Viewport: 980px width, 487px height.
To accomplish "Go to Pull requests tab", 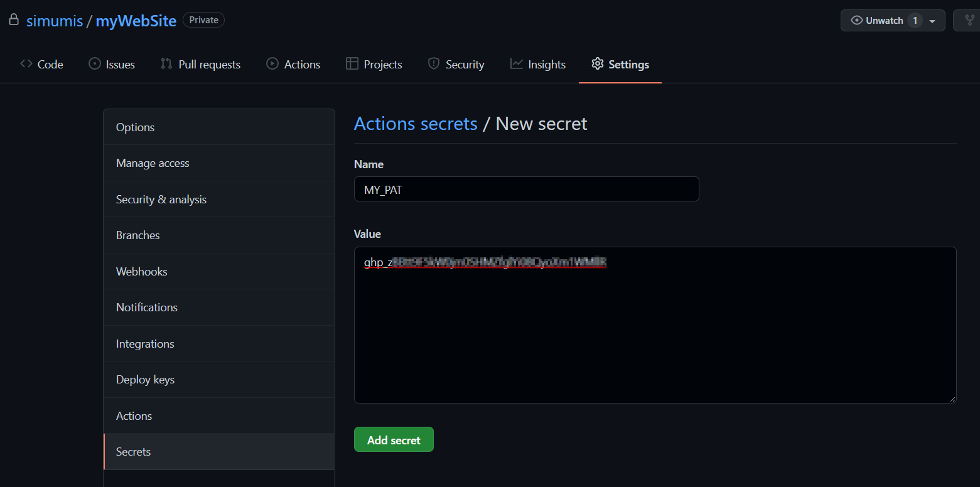I will click(x=200, y=65).
